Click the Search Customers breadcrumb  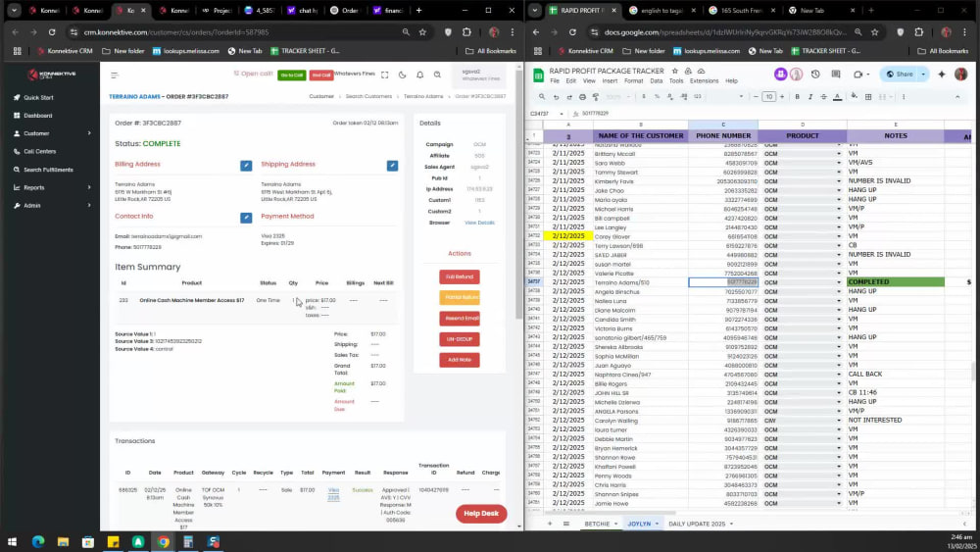(x=368, y=96)
